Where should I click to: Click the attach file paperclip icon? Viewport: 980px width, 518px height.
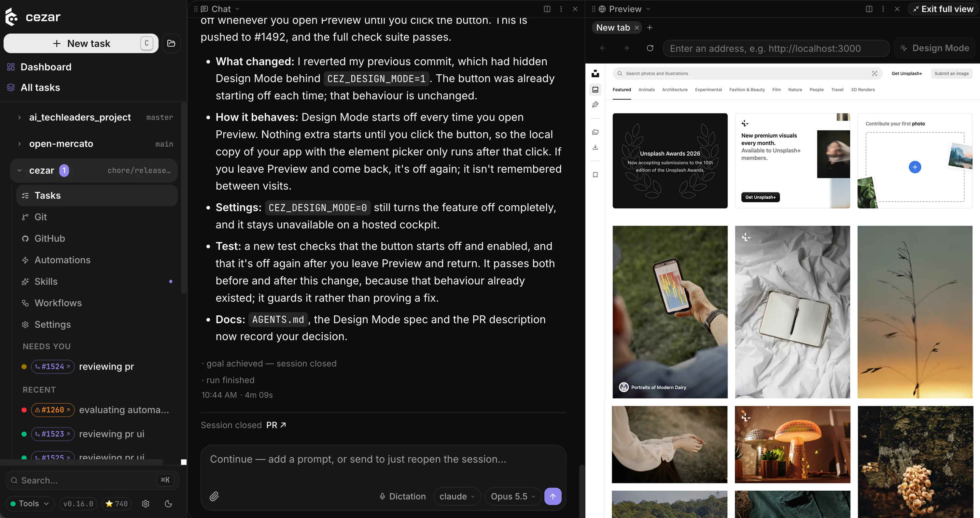tap(214, 496)
